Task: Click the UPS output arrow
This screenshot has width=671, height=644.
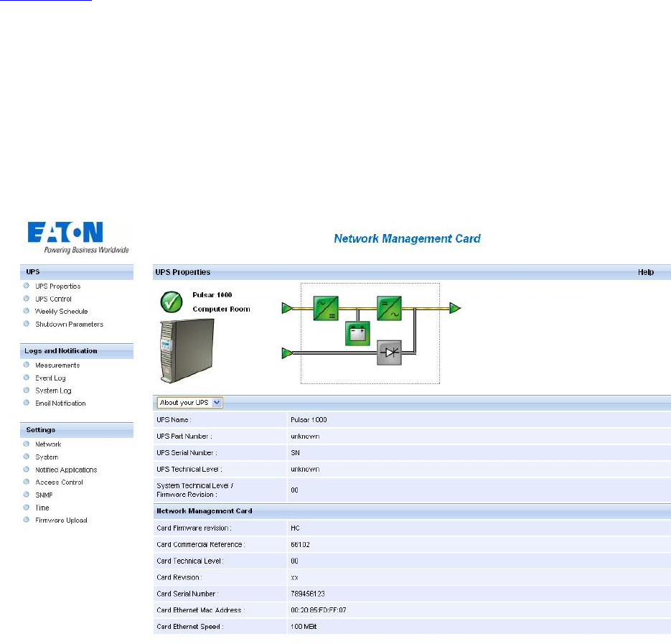Action: point(455,308)
